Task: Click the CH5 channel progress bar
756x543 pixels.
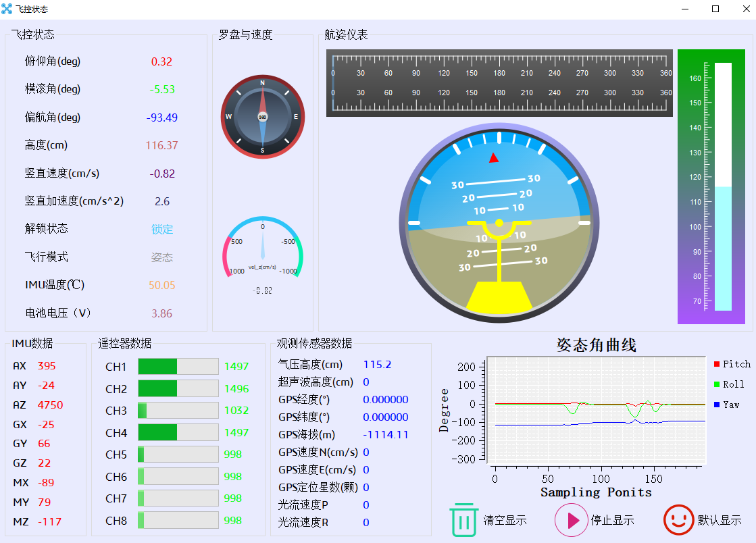Action: (x=178, y=455)
